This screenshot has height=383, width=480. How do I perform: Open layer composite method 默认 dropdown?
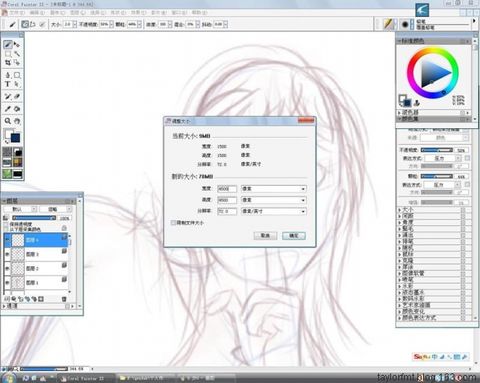click(x=20, y=209)
